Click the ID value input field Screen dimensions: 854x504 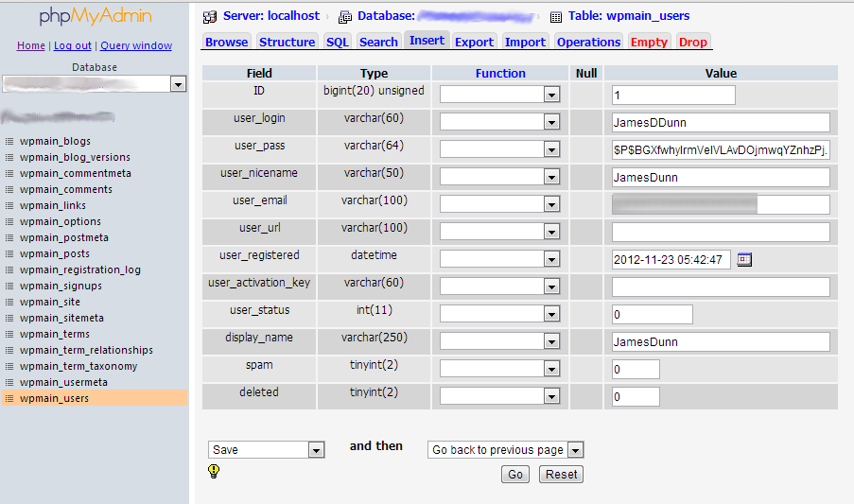click(673, 95)
